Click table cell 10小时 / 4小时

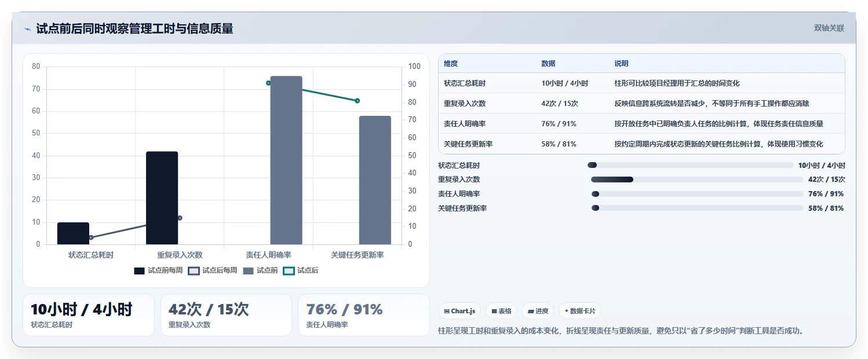click(x=564, y=83)
